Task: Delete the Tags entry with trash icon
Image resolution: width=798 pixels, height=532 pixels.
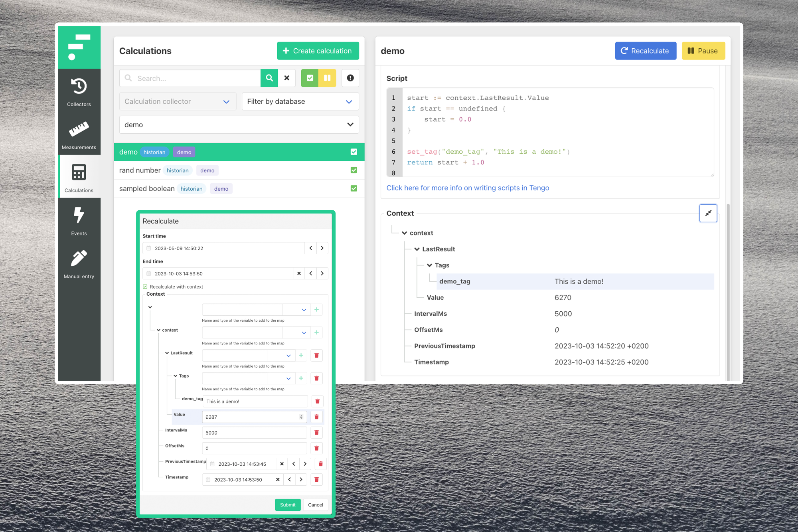Action: point(317,378)
